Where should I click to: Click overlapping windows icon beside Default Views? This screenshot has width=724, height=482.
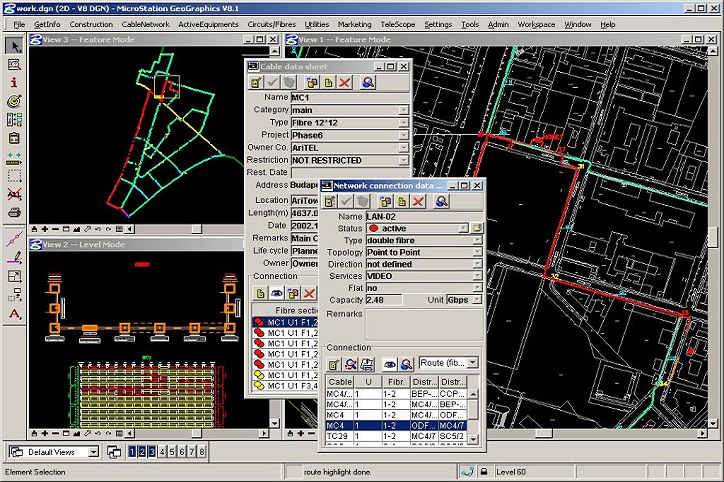click(114, 452)
